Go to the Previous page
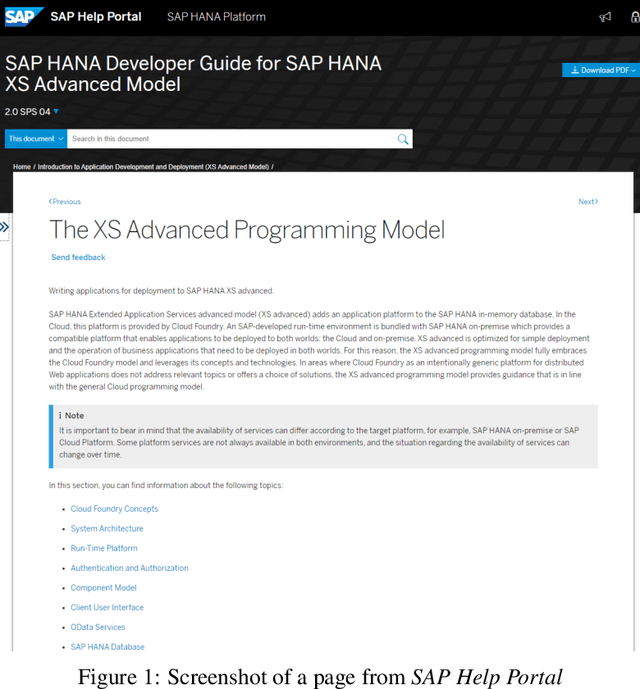Image resolution: width=640 pixels, height=689 pixels. click(65, 202)
